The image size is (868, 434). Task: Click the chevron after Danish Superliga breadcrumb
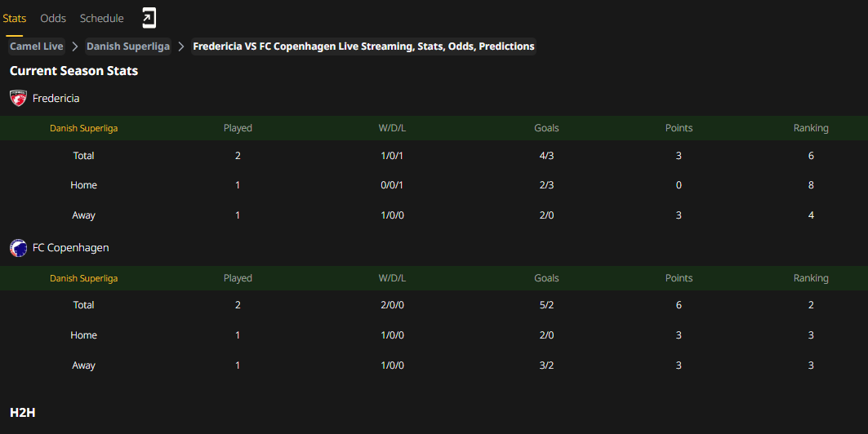181,46
